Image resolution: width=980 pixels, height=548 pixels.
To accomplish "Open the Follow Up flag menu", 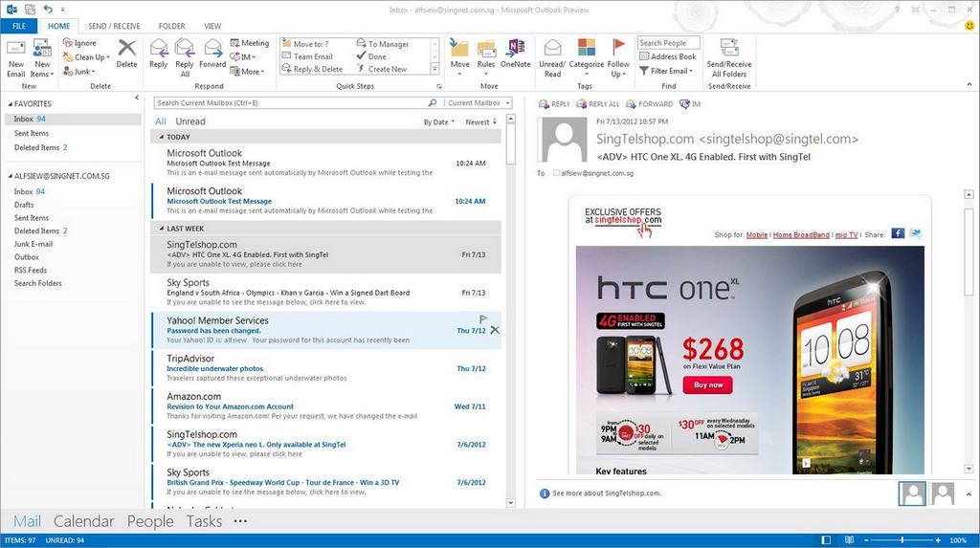I will point(618,58).
